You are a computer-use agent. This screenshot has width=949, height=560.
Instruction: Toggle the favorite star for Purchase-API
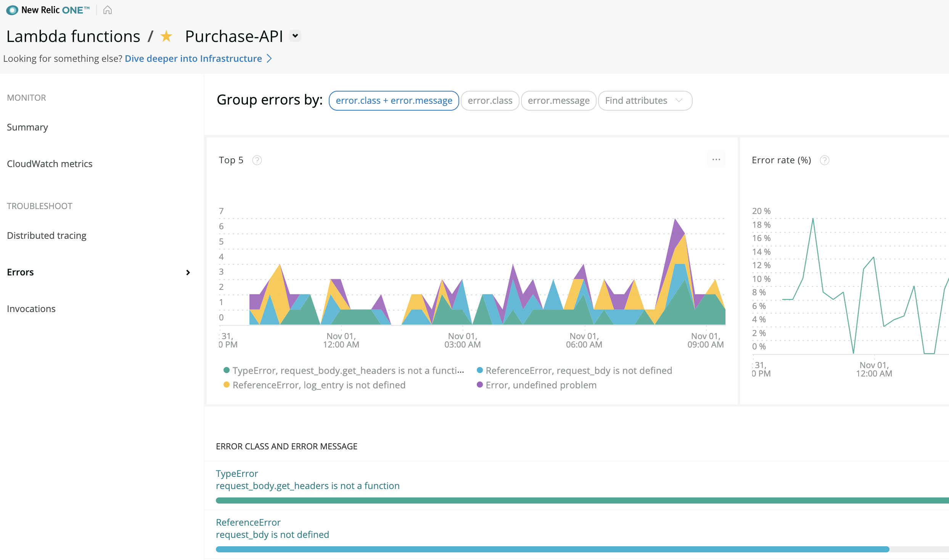click(166, 36)
